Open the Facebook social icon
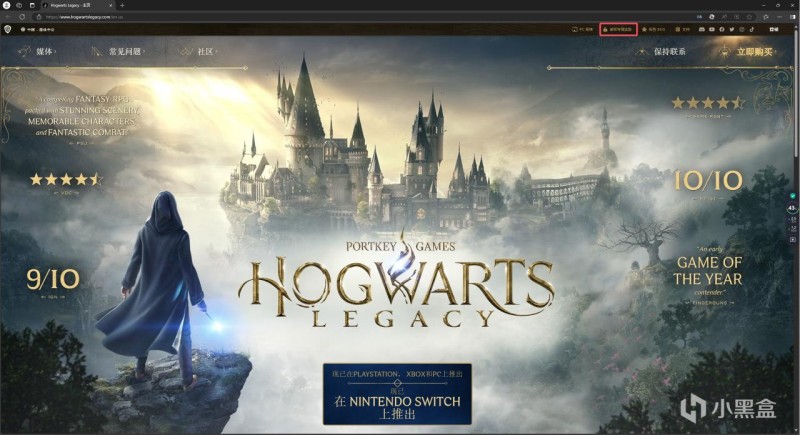The image size is (800, 435). coord(721,30)
